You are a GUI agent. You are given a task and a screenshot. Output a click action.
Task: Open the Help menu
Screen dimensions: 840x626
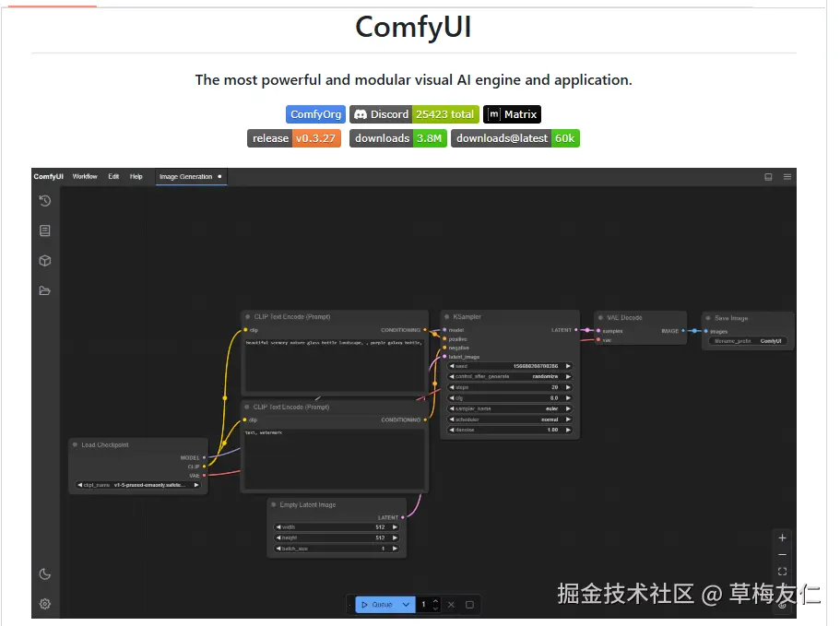(x=136, y=177)
